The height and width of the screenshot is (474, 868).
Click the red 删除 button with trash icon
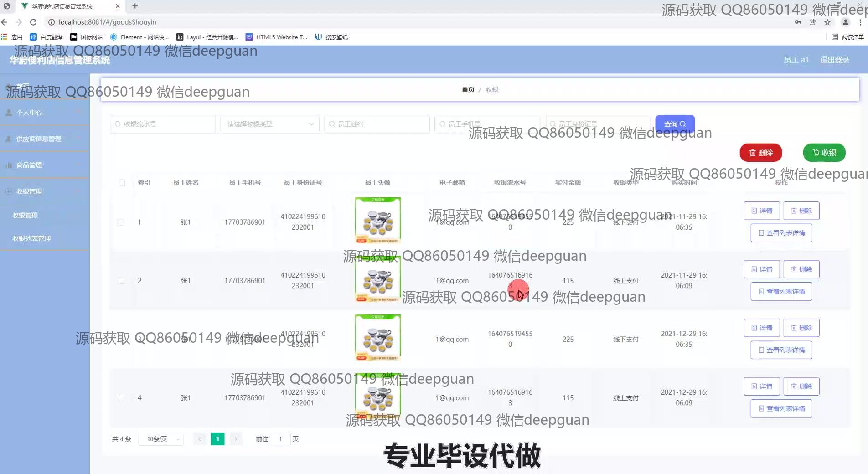[x=760, y=153]
